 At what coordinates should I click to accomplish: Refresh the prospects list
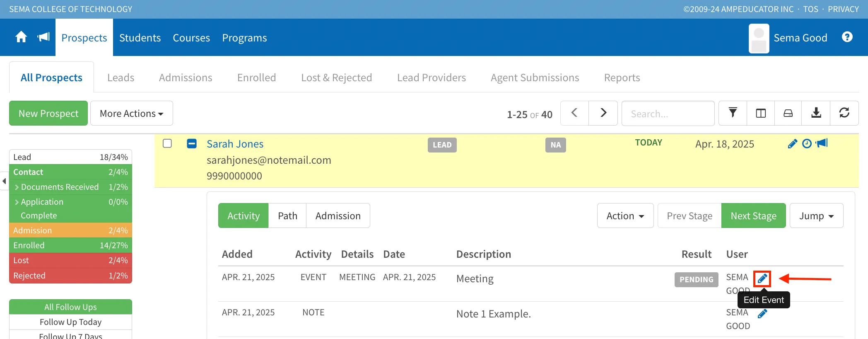(844, 113)
